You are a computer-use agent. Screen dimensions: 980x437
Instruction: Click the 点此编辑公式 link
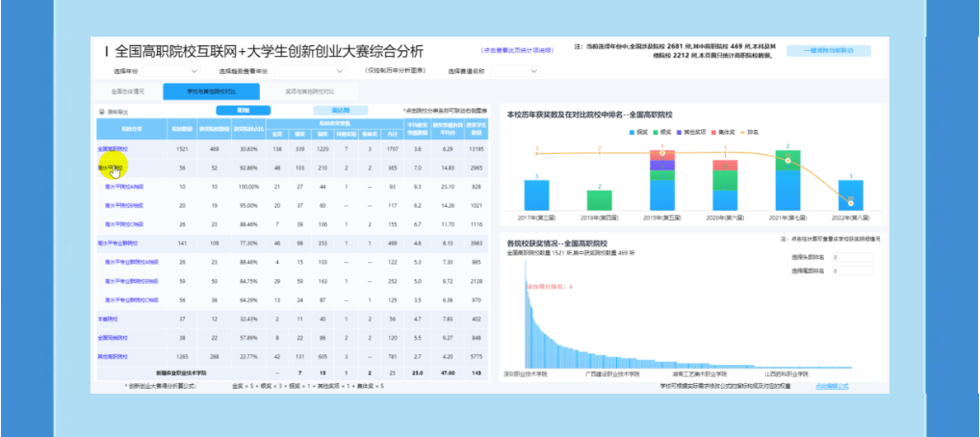tap(833, 386)
